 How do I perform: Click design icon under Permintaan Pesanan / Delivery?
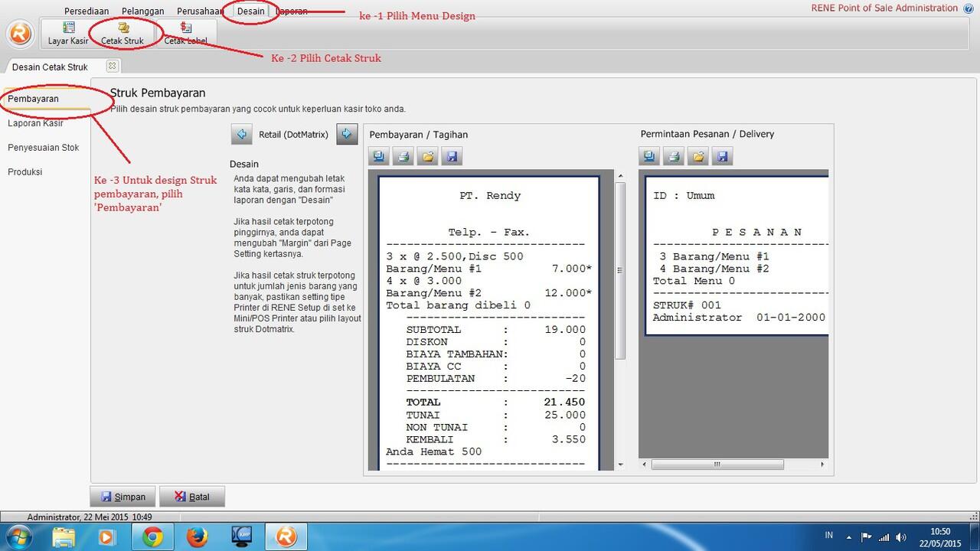coord(649,157)
